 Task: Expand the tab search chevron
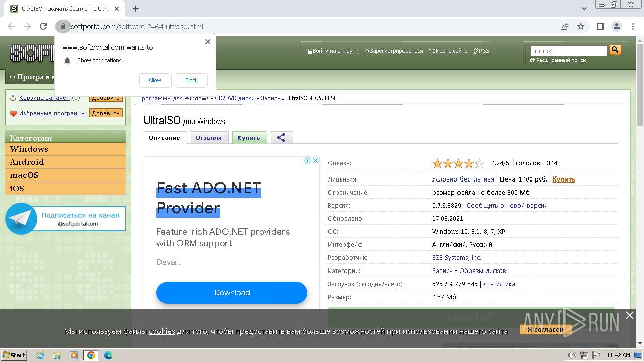click(x=584, y=9)
